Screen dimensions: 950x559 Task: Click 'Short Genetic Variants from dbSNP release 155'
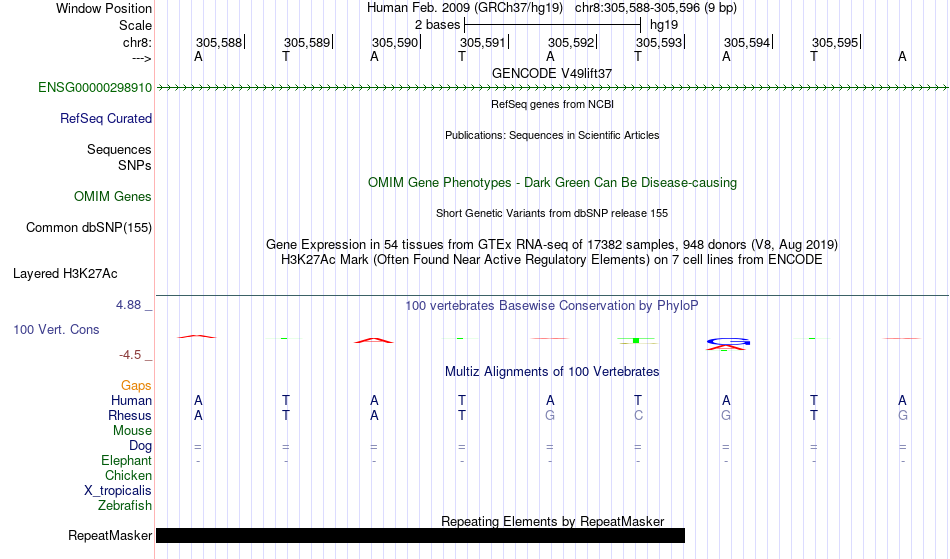tap(552, 213)
